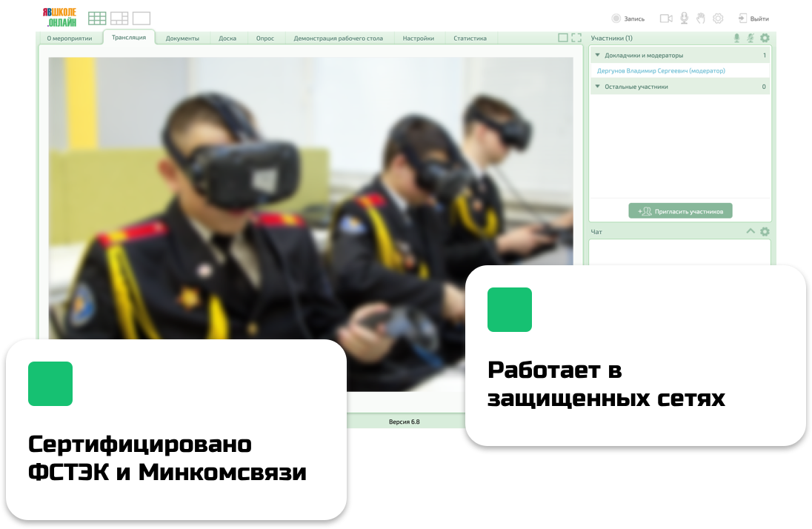The image size is (812, 529).
Task: Collapse the chat panel chevron
Action: 751,231
